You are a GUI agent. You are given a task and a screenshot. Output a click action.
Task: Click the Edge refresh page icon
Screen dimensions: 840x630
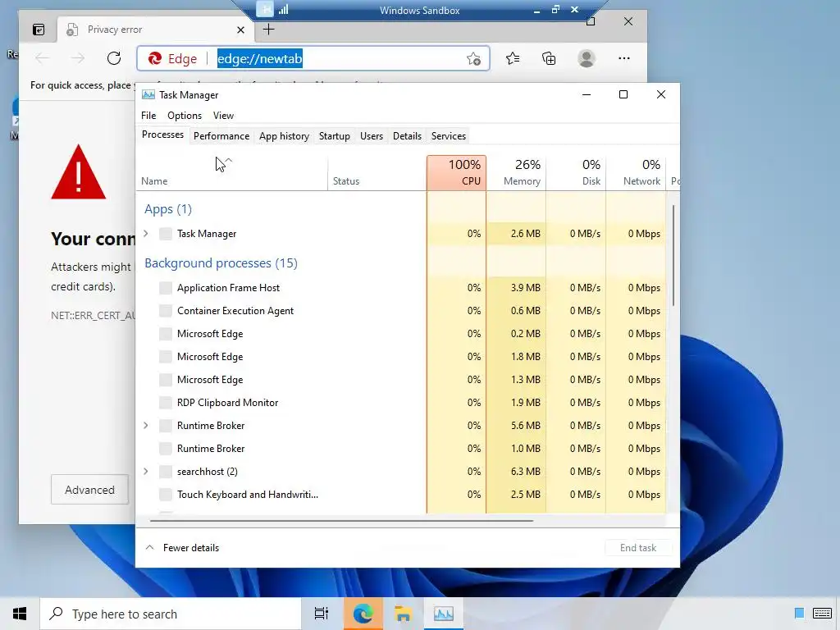click(x=113, y=58)
